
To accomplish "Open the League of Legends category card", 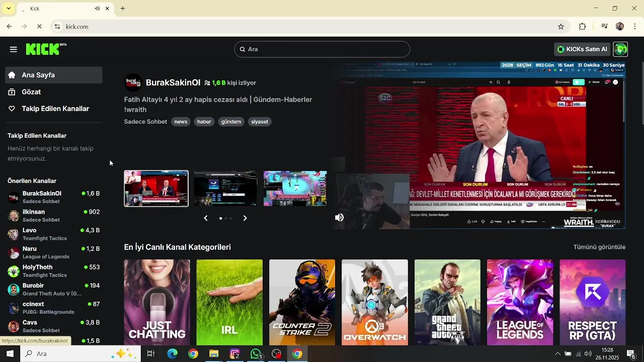I will coord(520,302).
